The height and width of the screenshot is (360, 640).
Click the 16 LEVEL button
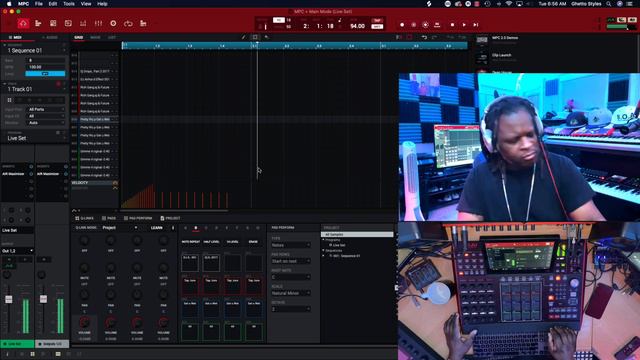232,242
